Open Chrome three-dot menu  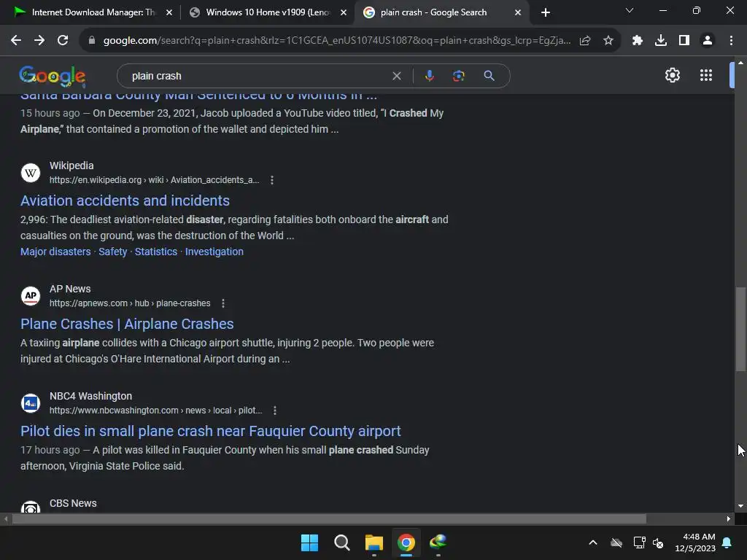point(731,41)
